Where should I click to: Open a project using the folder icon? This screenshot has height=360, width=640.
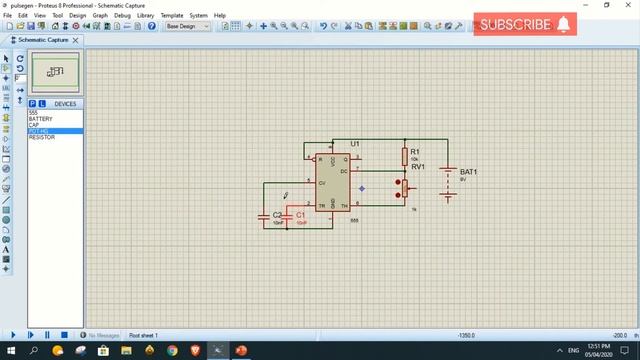(20, 26)
